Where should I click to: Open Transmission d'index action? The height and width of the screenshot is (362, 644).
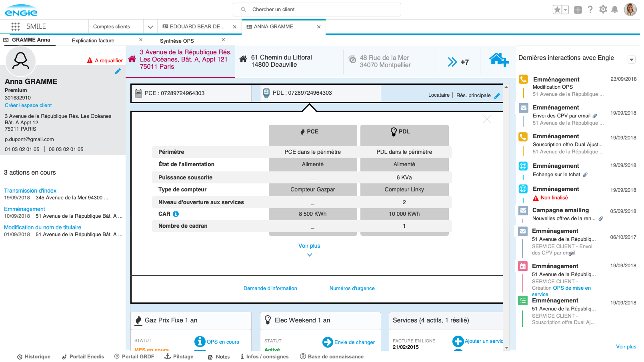tap(30, 191)
